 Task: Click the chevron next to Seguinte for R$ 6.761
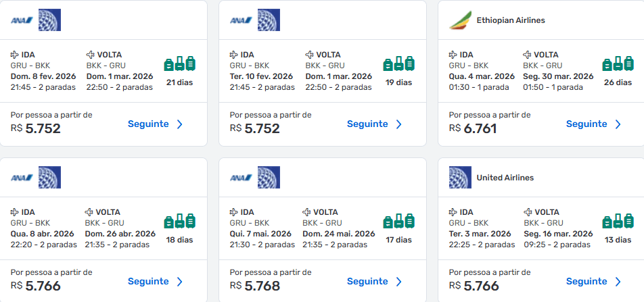click(618, 124)
